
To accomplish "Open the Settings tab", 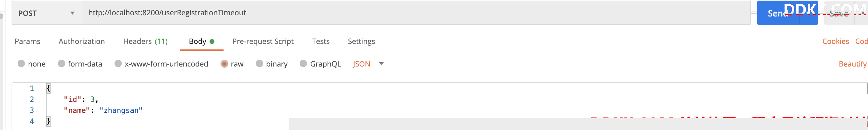I will click(x=361, y=41).
